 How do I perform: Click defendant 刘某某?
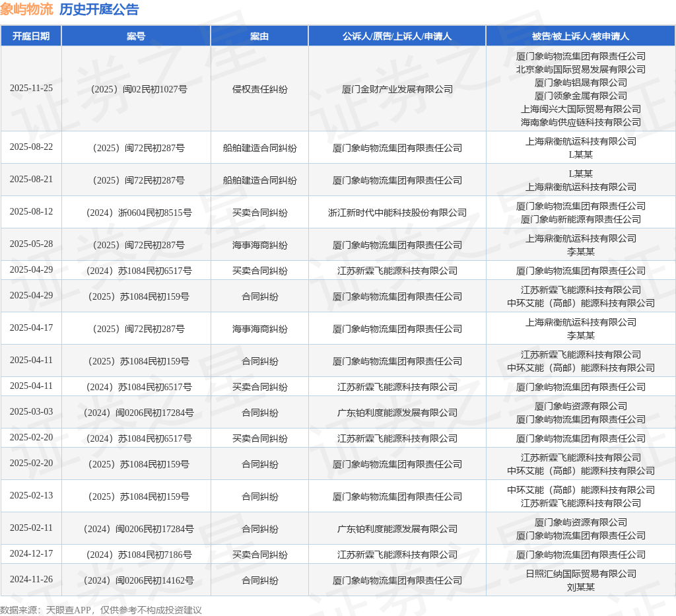(x=581, y=587)
